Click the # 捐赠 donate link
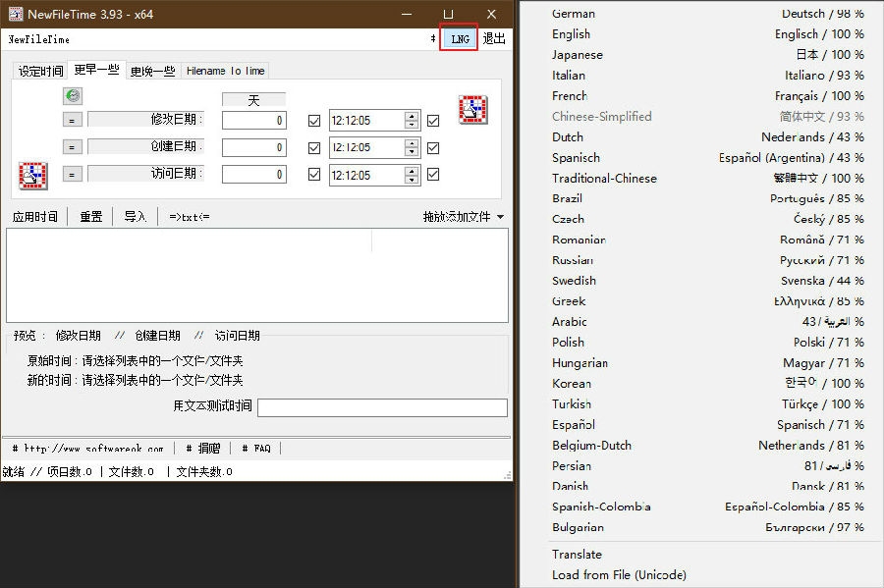 coord(203,449)
